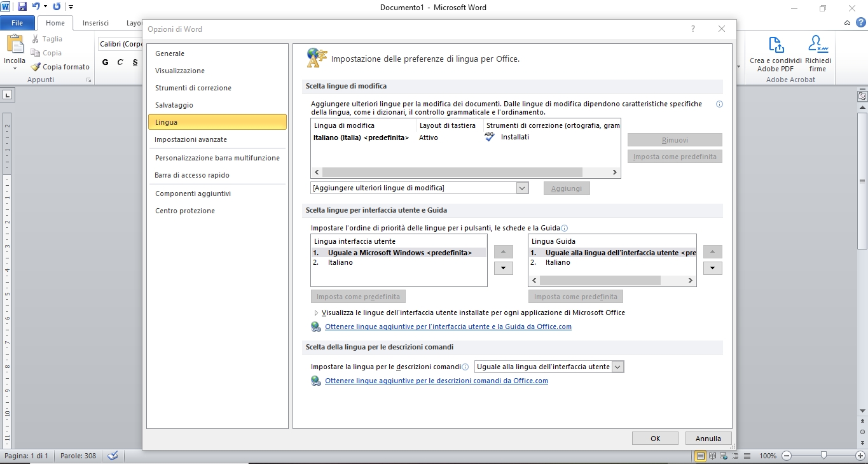Open the Incolla dropdown arrow
The width and height of the screenshot is (868, 464).
coord(14,69)
